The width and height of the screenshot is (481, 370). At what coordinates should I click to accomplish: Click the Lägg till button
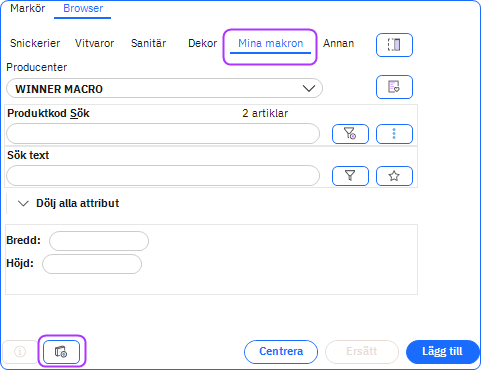click(442, 352)
